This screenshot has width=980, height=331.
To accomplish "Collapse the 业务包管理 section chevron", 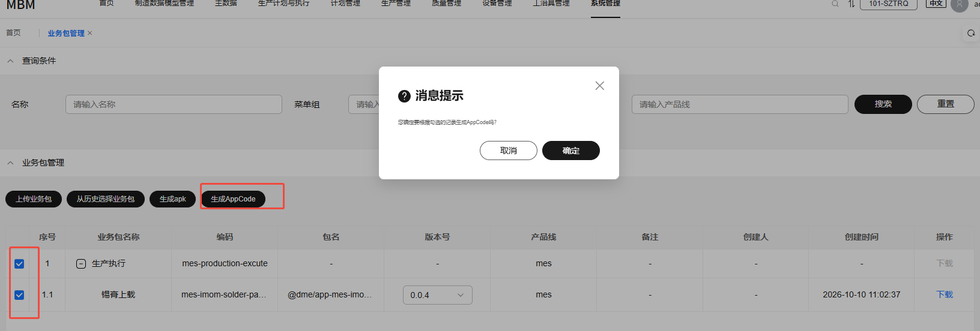I will (10, 163).
